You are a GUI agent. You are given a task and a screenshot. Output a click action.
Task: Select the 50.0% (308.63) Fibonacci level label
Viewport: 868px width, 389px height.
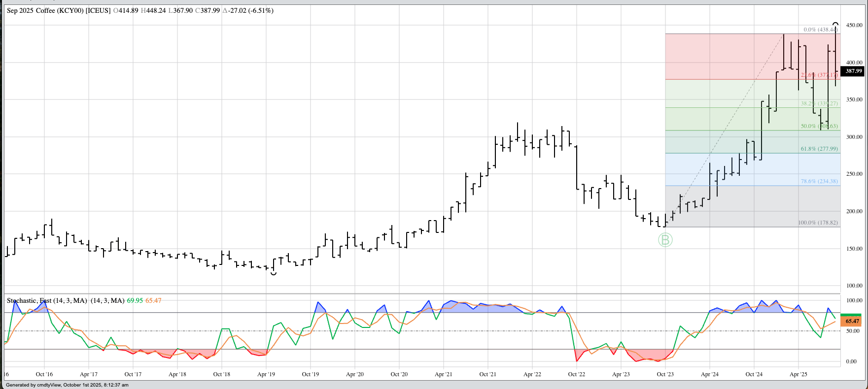(819, 126)
